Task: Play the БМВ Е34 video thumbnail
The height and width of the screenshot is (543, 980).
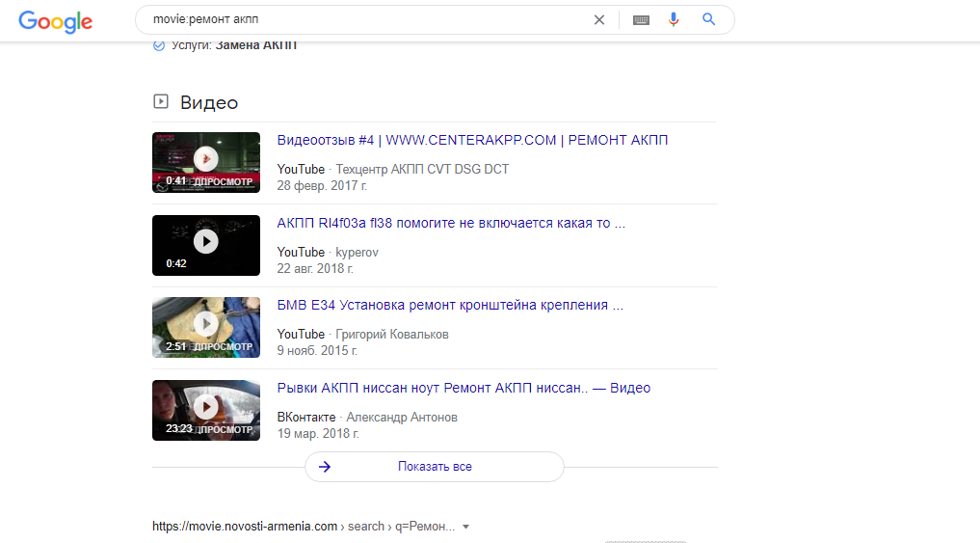Action: (206, 327)
